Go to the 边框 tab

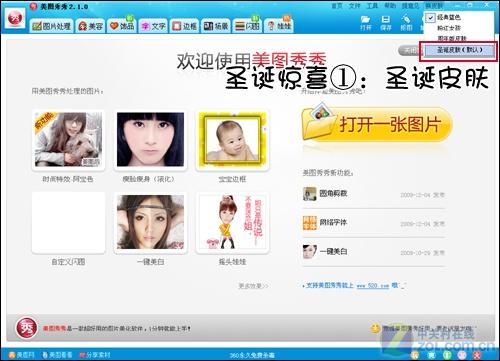pyautogui.click(x=184, y=26)
